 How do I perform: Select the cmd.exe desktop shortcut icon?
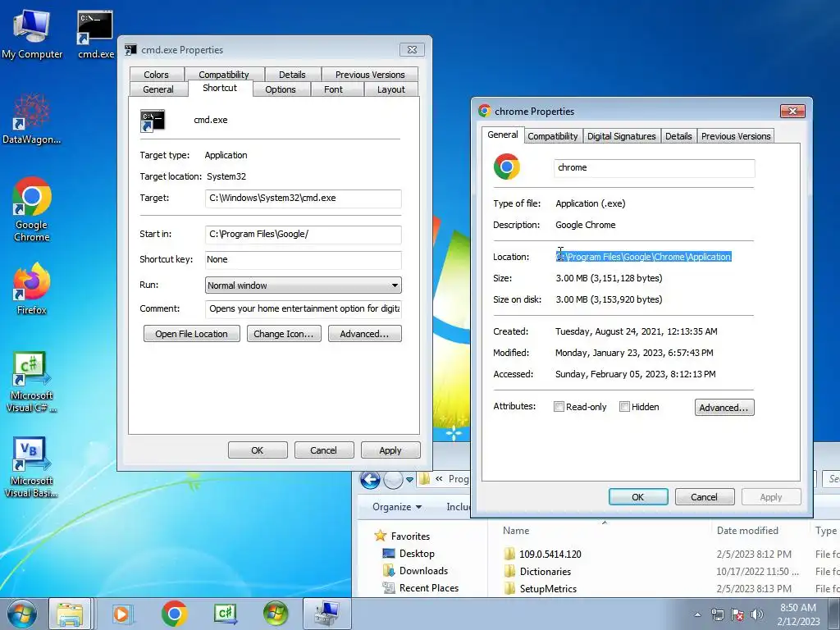pos(95,34)
